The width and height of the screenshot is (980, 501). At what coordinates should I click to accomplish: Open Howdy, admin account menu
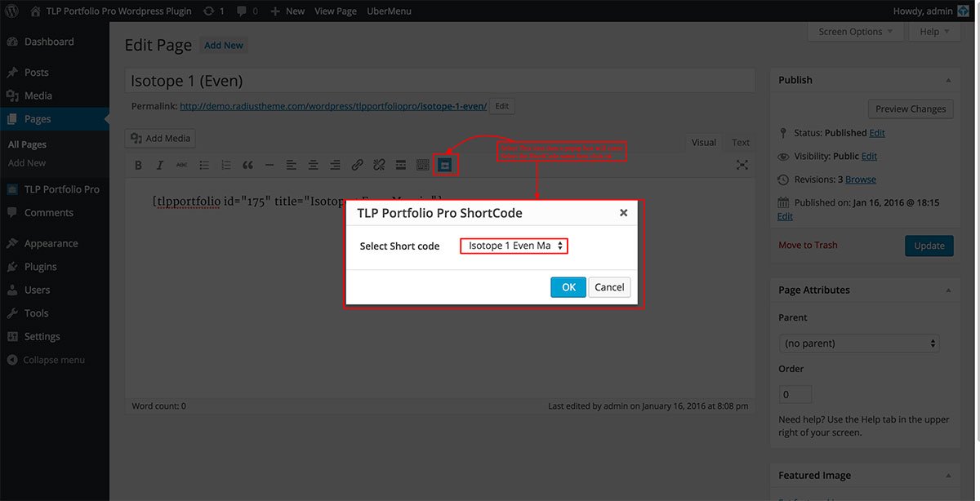[930, 11]
